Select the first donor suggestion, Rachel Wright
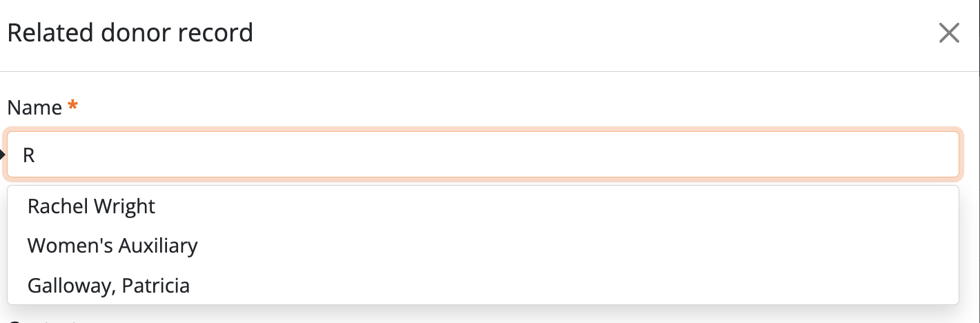Viewport: 980px width, 323px height. pos(91,206)
